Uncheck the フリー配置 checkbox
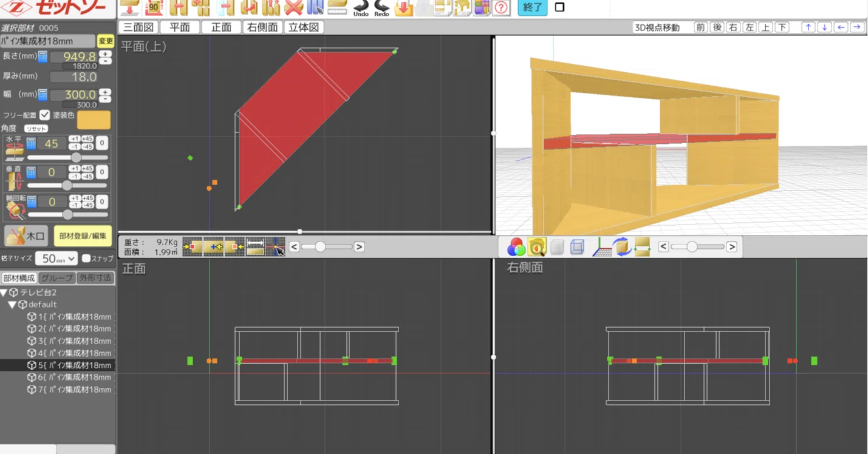868x454 pixels. [x=44, y=115]
